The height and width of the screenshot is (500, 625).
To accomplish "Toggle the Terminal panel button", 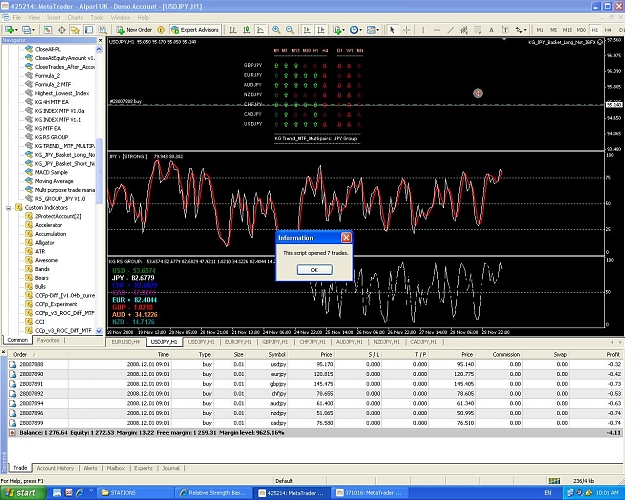I will pyautogui.click(x=89, y=30).
